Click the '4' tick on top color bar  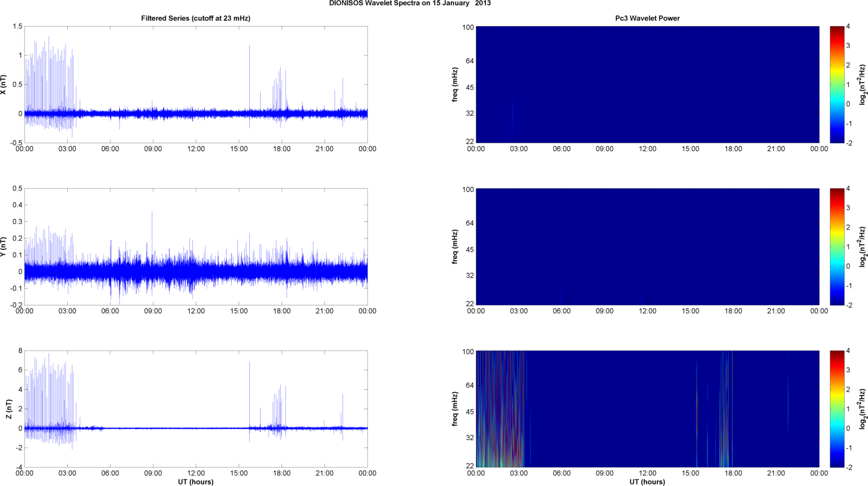(x=849, y=27)
